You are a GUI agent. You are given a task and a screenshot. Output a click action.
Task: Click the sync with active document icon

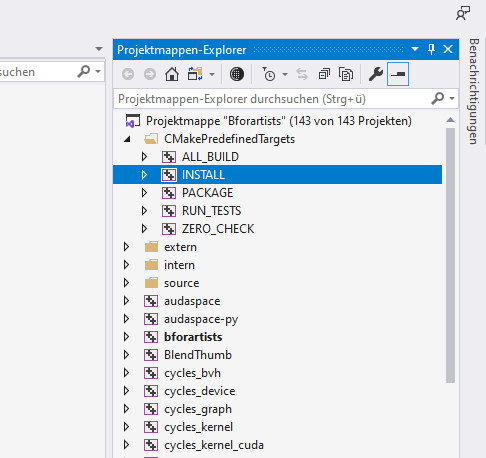(302, 74)
